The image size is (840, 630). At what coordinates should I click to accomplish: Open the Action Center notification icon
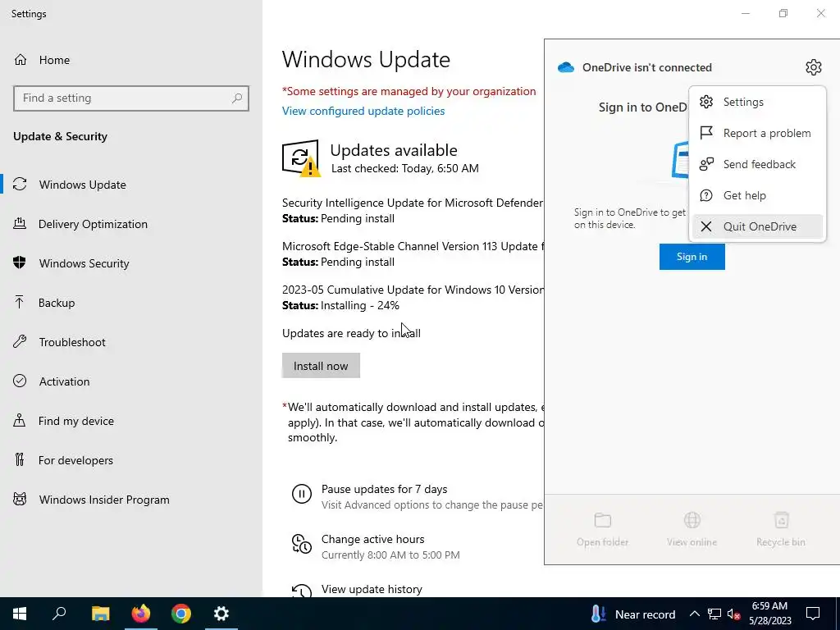coord(813,614)
